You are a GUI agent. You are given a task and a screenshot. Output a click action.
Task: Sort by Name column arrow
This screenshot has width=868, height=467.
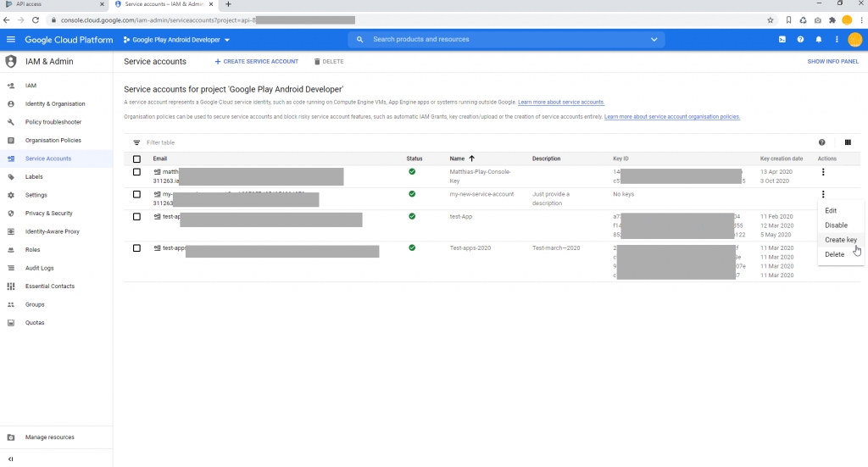point(471,158)
